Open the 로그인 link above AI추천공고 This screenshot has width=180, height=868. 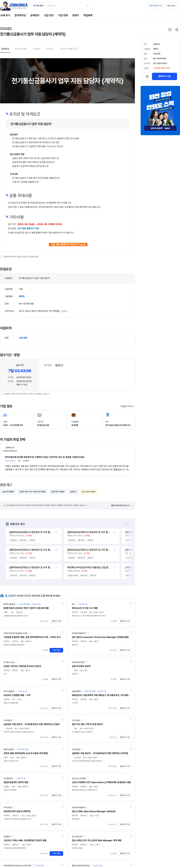(8, 596)
